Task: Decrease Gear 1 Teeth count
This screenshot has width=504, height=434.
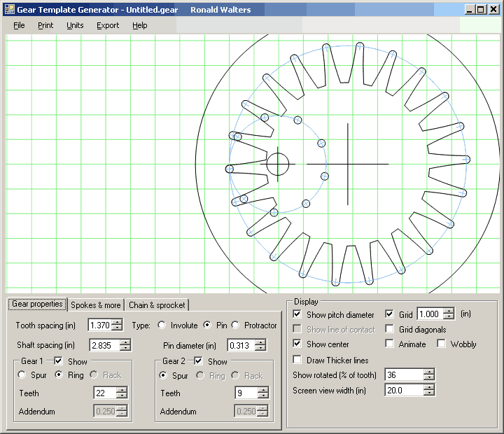Action: [x=122, y=397]
